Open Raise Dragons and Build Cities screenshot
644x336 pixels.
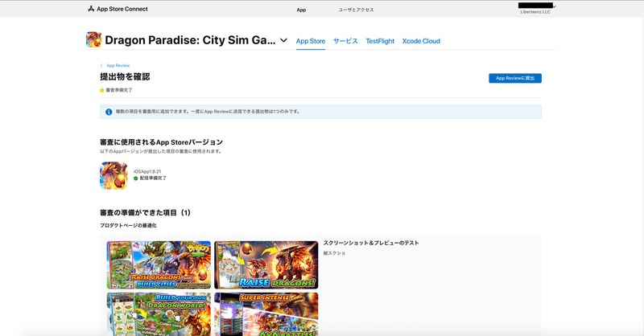[159, 265]
